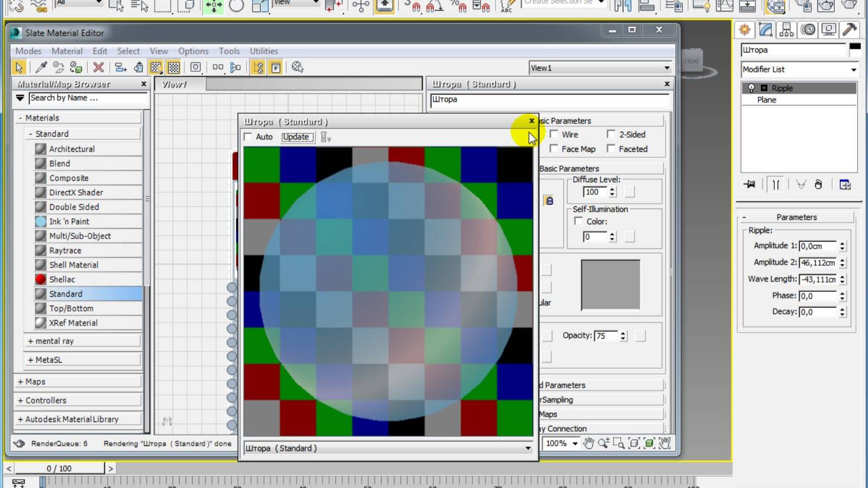Select the Zoom magnifier tool
Image resolution: width=868 pixels, height=488 pixels.
(603, 443)
